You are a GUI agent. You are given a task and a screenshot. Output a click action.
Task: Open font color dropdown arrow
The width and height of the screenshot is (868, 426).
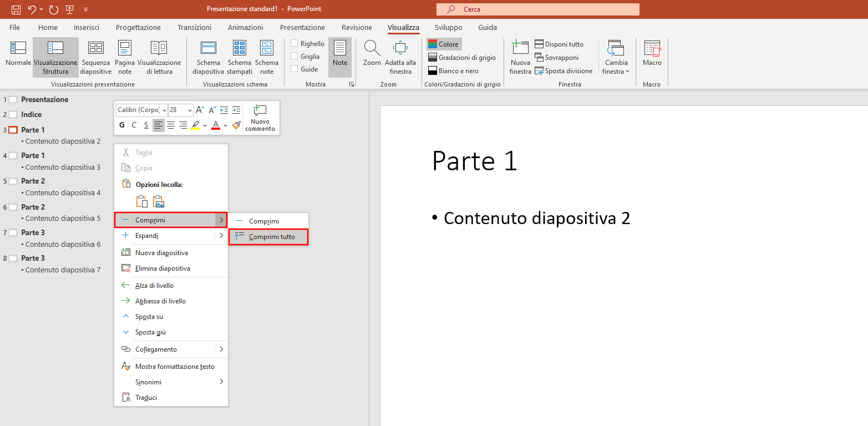pyautogui.click(x=225, y=125)
